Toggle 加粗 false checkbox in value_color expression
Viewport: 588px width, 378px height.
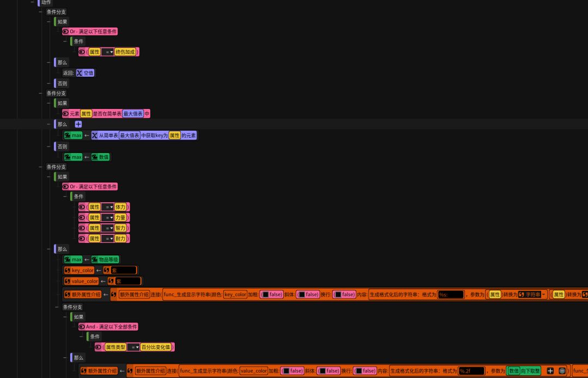tap(286, 371)
